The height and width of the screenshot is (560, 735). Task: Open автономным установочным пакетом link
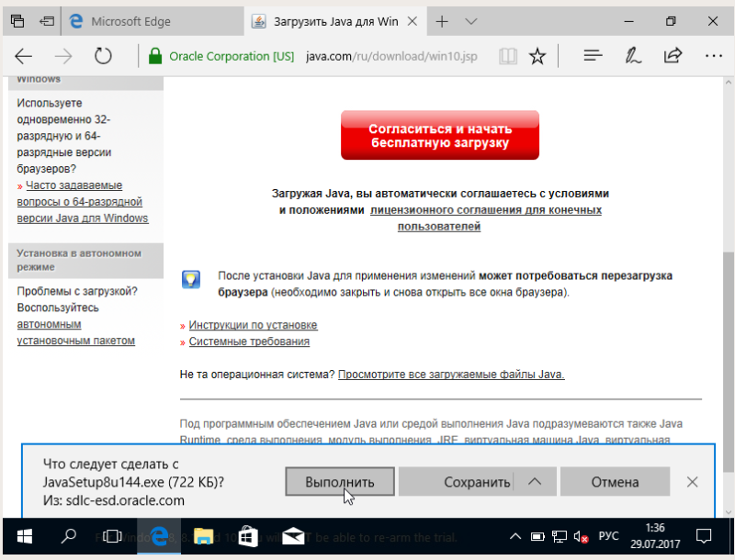coord(75,332)
